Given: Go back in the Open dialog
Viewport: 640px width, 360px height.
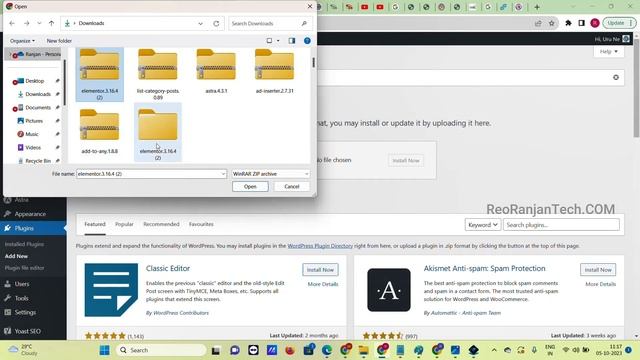Looking at the screenshot, I should [12, 23].
